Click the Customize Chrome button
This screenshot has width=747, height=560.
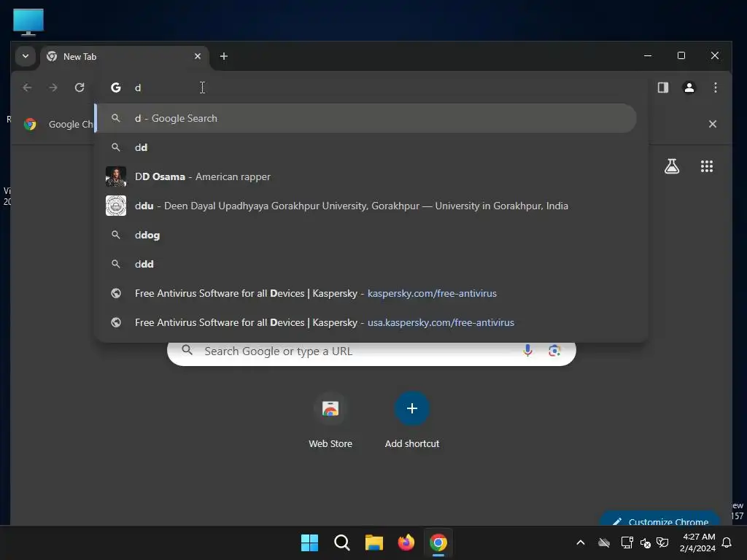(659, 519)
